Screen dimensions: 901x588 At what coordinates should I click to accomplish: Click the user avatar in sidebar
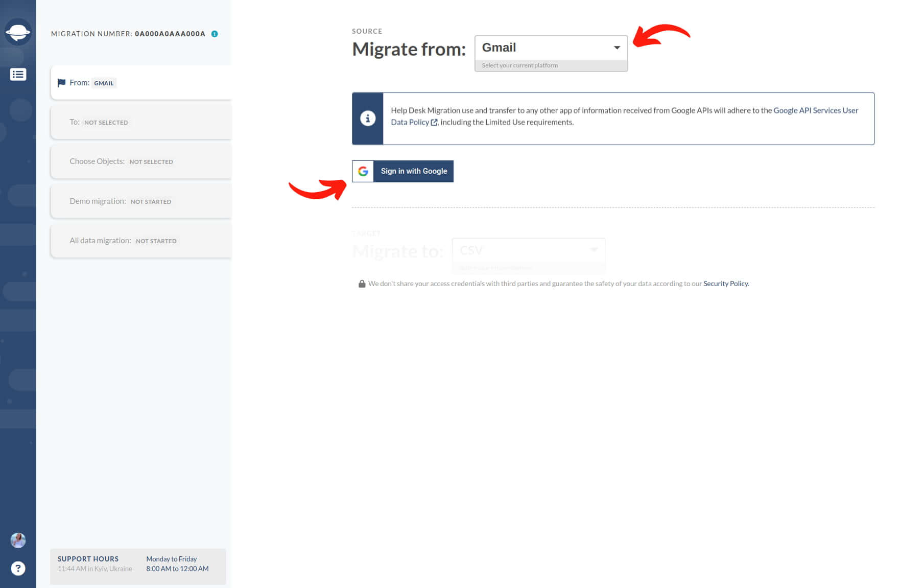pos(18,540)
